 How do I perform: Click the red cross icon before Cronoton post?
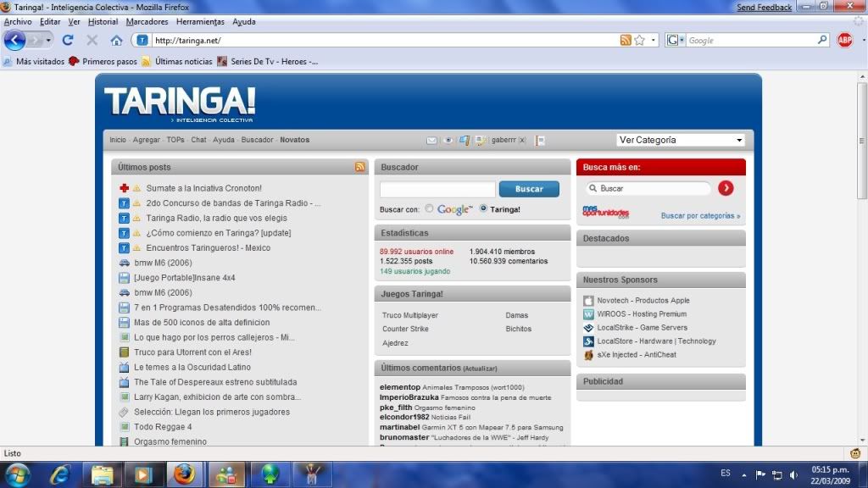124,188
